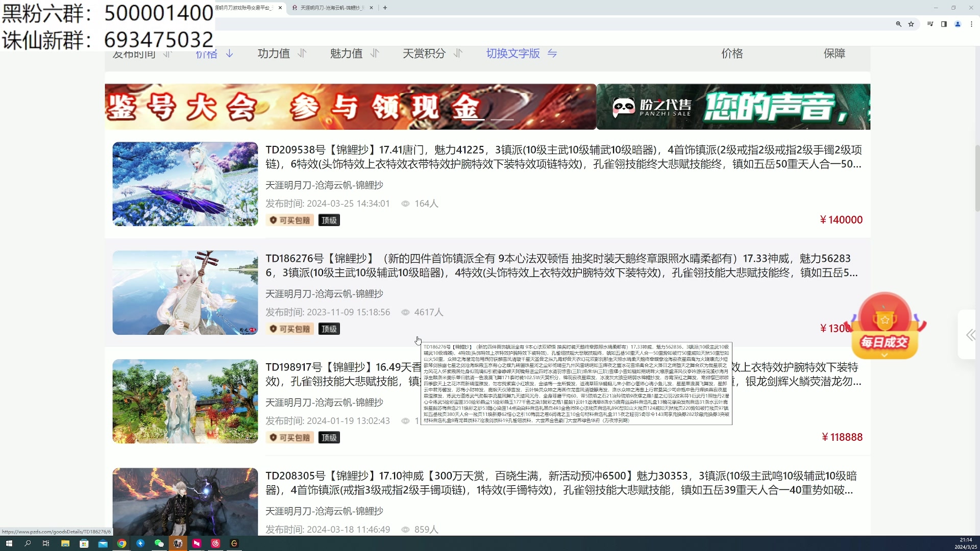
Task: Open WeChat from the taskbar
Action: (159, 543)
